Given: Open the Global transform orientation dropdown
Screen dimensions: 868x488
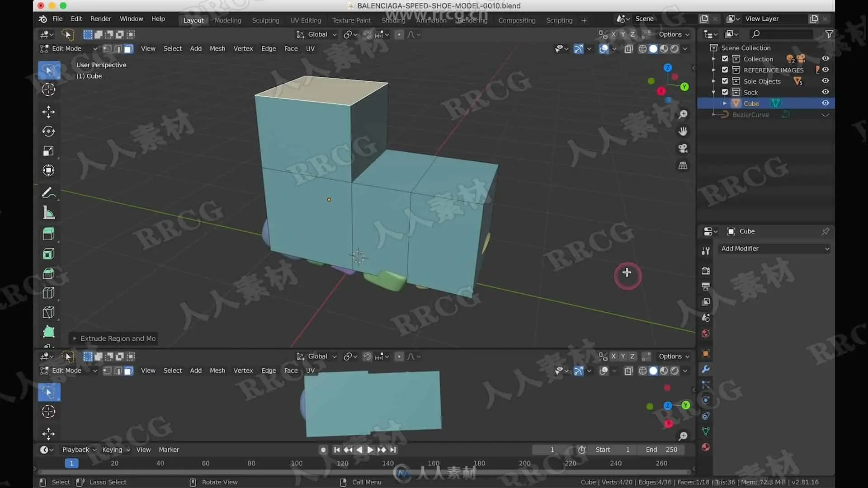Looking at the screenshot, I should click(317, 34).
